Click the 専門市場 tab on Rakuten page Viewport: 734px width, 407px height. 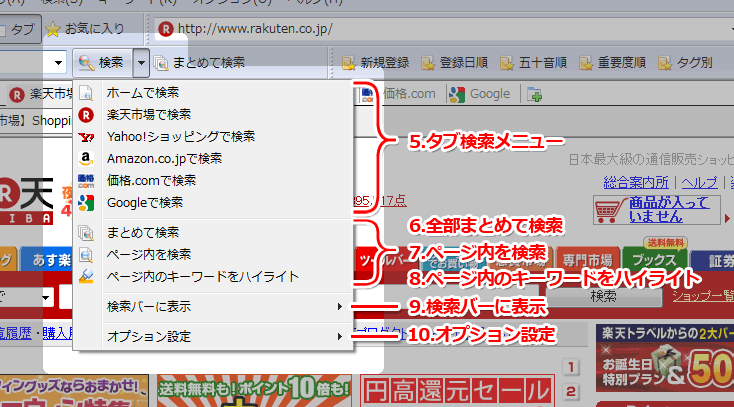pyautogui.click(x=587, y=260)
